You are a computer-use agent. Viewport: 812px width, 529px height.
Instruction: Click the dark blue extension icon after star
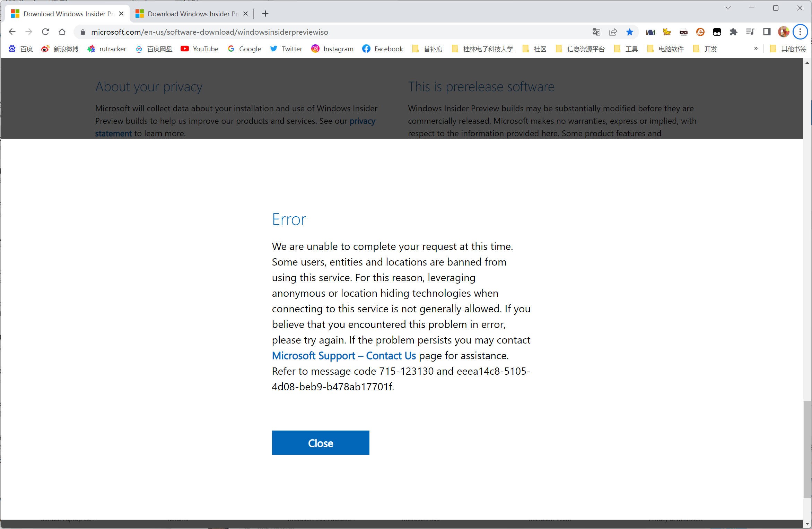pyautogui.click(x=650, y=32)
